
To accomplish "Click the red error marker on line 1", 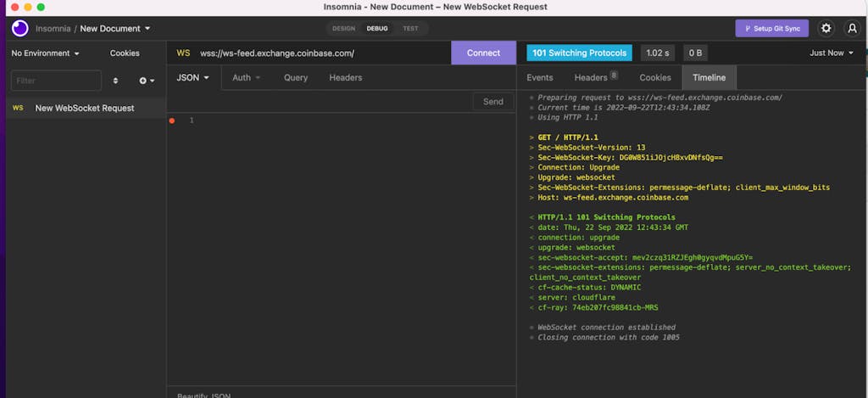I will 172,121.
